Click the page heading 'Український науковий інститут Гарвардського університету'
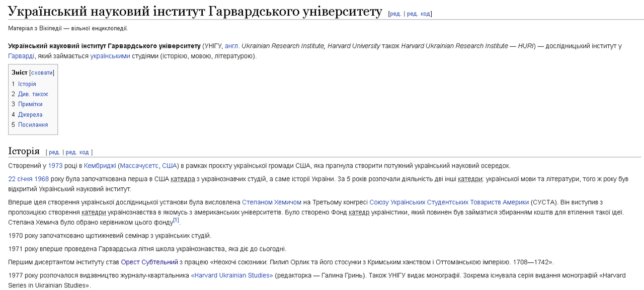The image size is (644, 290). [x=195, y=11]
